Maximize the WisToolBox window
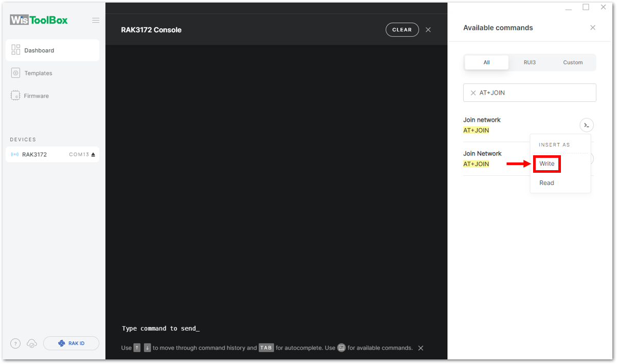 [586, 7]
